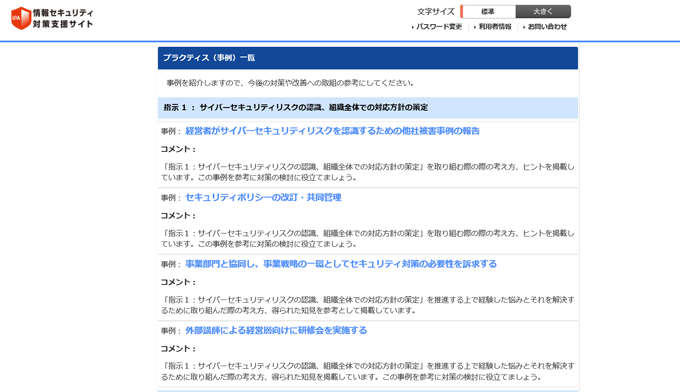
Task: Set text size to 大きく
Action: pos(543,12)
